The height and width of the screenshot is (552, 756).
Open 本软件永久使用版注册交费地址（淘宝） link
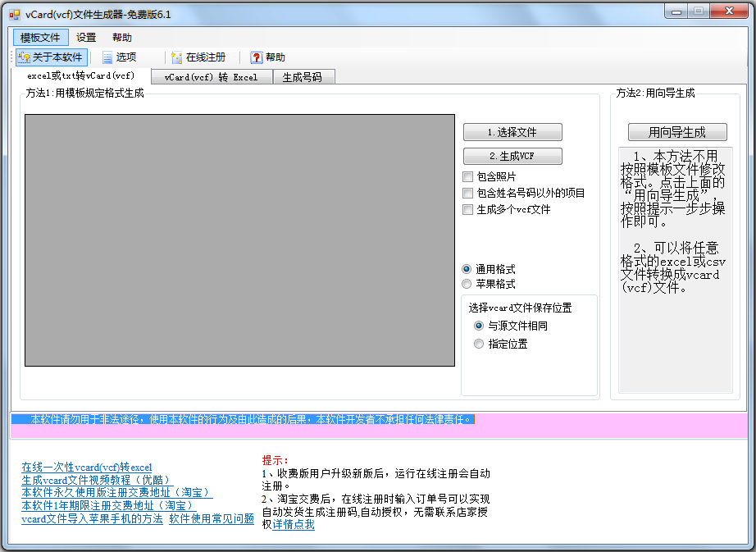(117, 493)
